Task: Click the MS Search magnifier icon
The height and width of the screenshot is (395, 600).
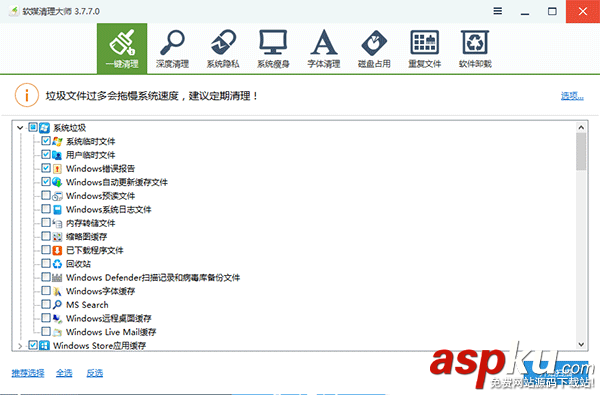Action: [x=57, y=305]
